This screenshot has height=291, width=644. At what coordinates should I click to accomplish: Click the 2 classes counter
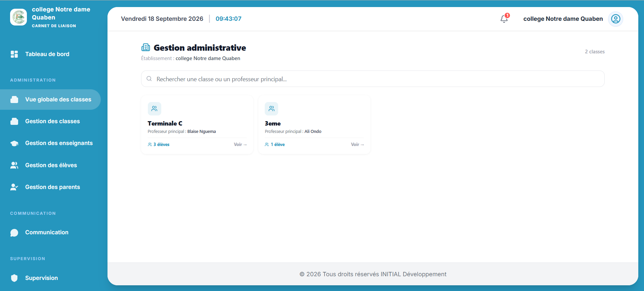(x=595, y=52)
